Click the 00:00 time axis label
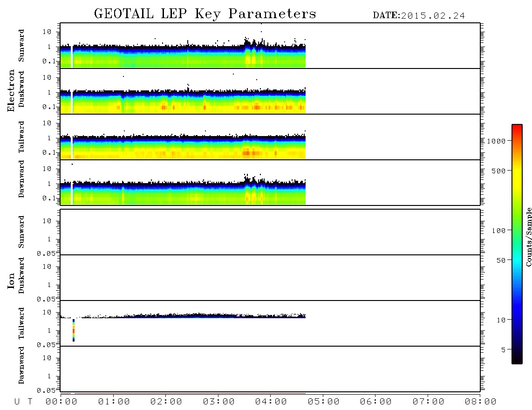Image resolution: width=532 pixels, height=410 pixels. pos(61,402)
